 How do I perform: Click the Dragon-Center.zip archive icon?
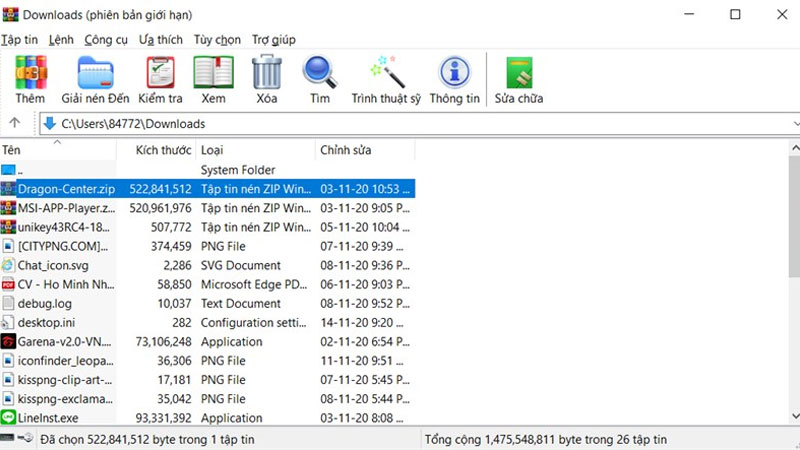pyautogui.click(x=8, y=189)
